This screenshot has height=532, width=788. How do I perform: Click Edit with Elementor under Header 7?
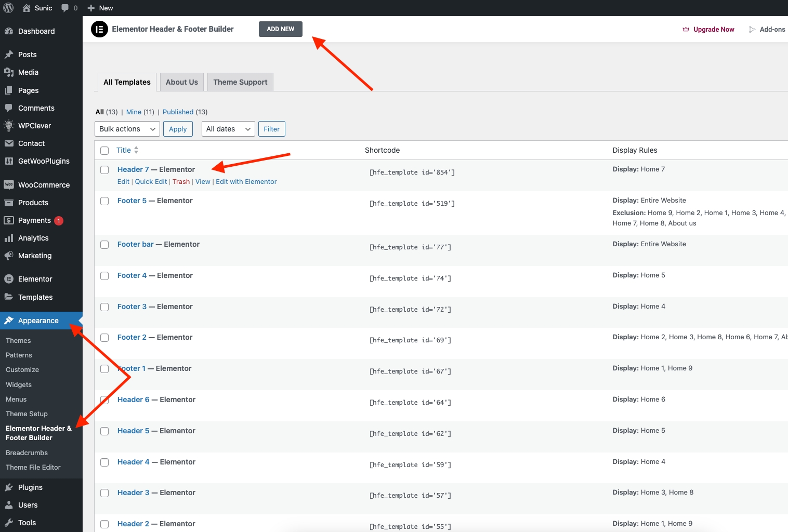tap(246, 182)
